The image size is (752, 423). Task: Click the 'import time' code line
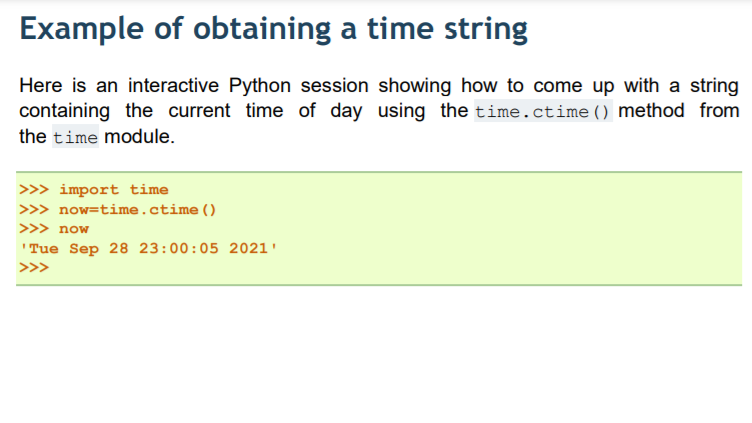click(x=94, y=190)
